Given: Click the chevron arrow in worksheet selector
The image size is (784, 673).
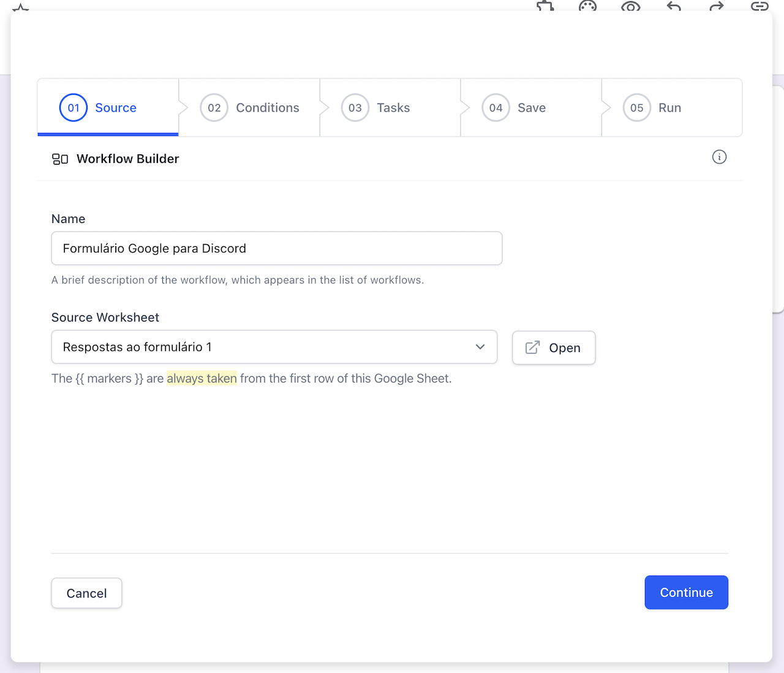Looking at the screenshot, I should tap(480, 347).
